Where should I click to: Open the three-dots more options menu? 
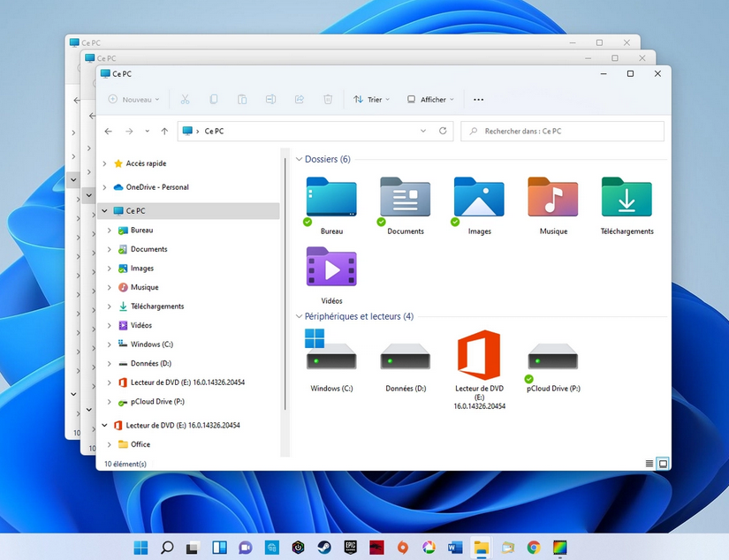click(479, 100)
